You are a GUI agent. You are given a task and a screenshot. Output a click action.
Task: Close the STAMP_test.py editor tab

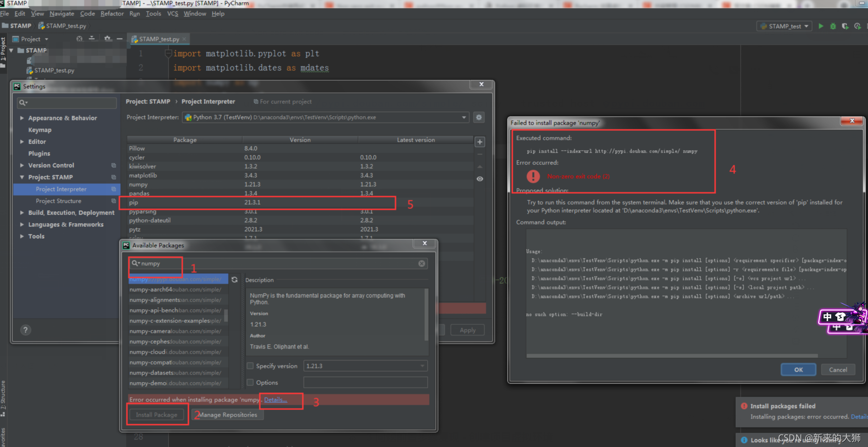[184, 39]
